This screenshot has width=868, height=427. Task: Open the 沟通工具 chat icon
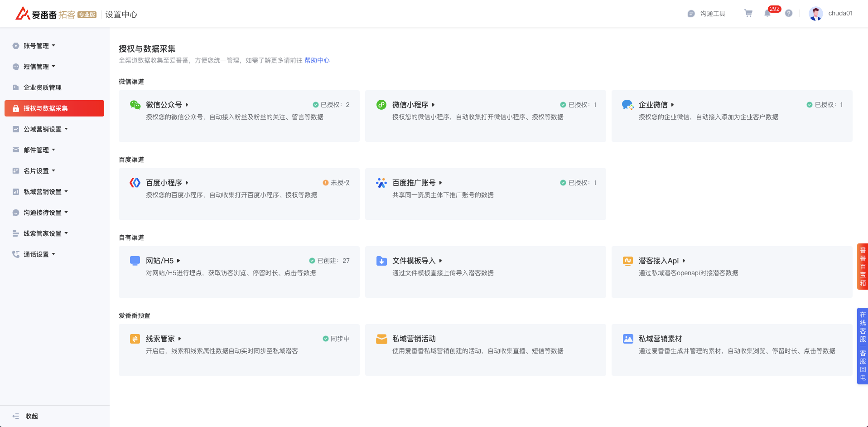(691, 14)
